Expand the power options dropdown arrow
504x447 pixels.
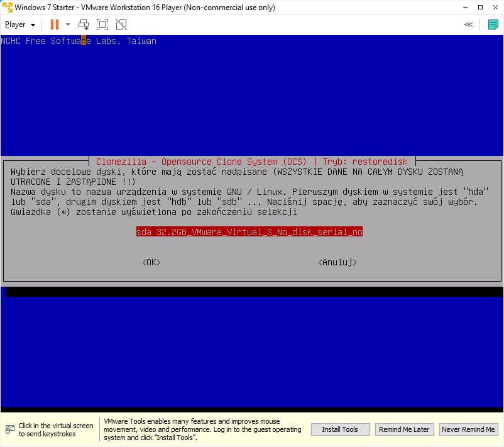(x=68, y=25)
